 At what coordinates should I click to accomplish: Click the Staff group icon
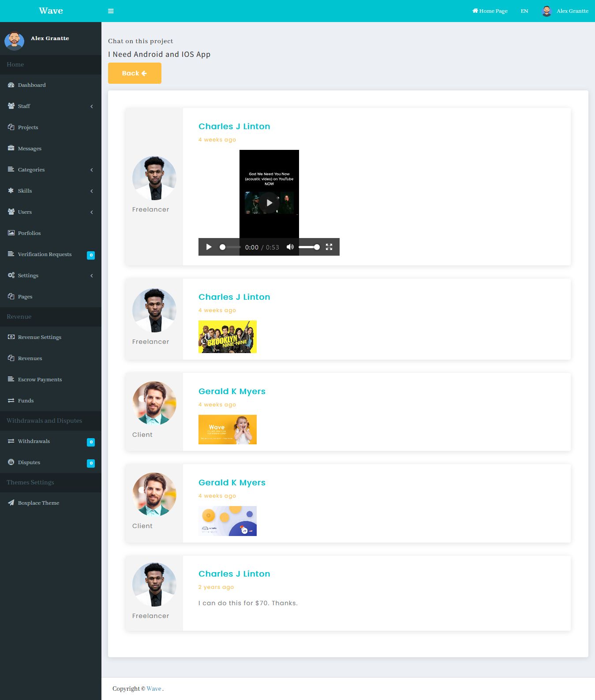click(x=11, y=106)
